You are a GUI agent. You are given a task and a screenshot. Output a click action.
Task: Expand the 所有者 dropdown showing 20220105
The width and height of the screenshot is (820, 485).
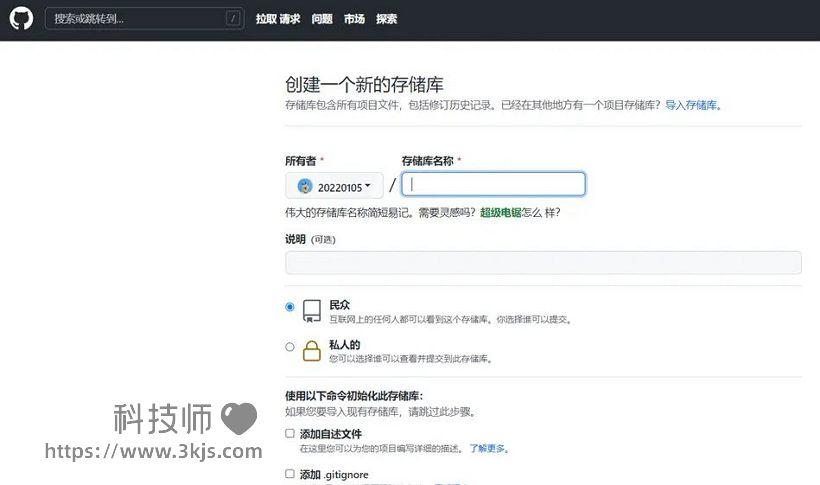tap(334, 186)
